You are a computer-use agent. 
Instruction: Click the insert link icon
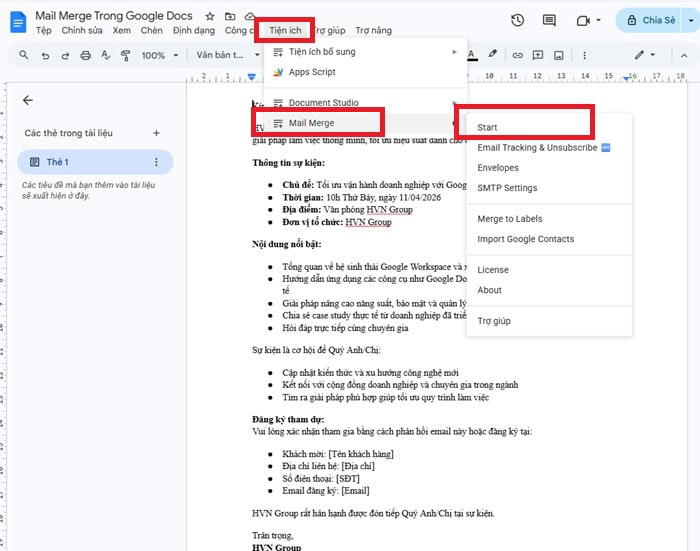(x=517, y=55)
